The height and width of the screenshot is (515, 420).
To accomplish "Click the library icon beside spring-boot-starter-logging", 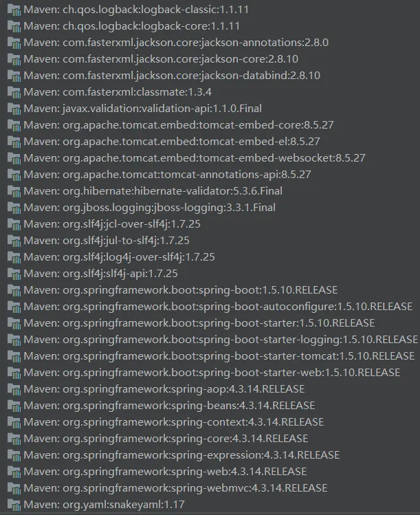I will pos(14,340).
